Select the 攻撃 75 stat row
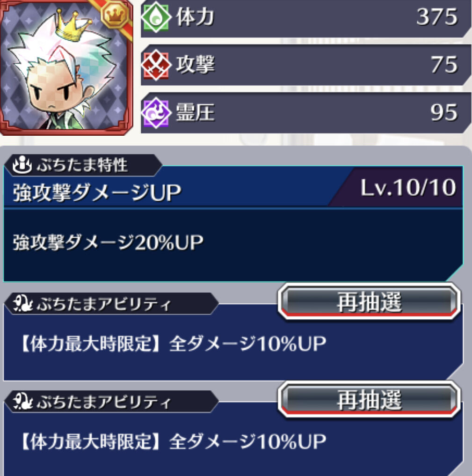472x476 pixels. click(x=306, y=65)
